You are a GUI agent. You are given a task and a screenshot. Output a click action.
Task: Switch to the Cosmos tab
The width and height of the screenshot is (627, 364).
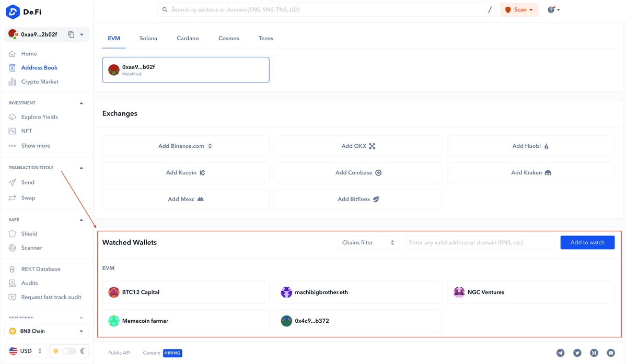(x=229, y=39)
